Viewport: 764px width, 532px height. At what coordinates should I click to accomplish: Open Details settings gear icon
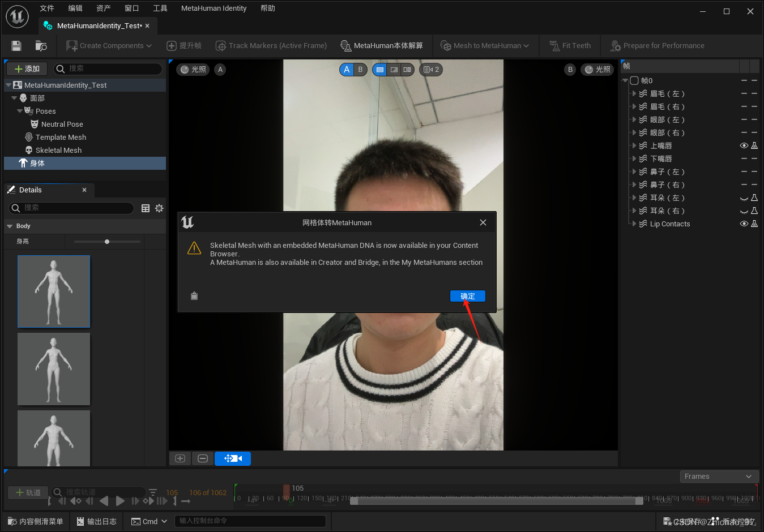tap(159, 208)
